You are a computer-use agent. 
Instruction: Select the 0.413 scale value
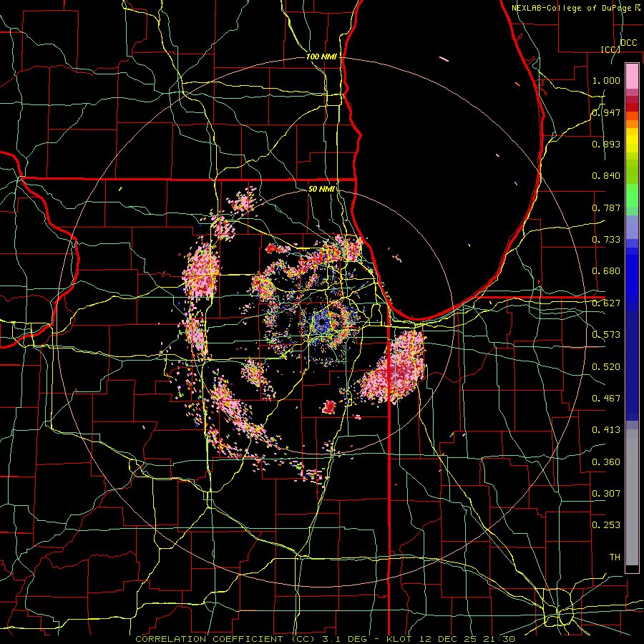pyautogui.click(x=606, y=430)
